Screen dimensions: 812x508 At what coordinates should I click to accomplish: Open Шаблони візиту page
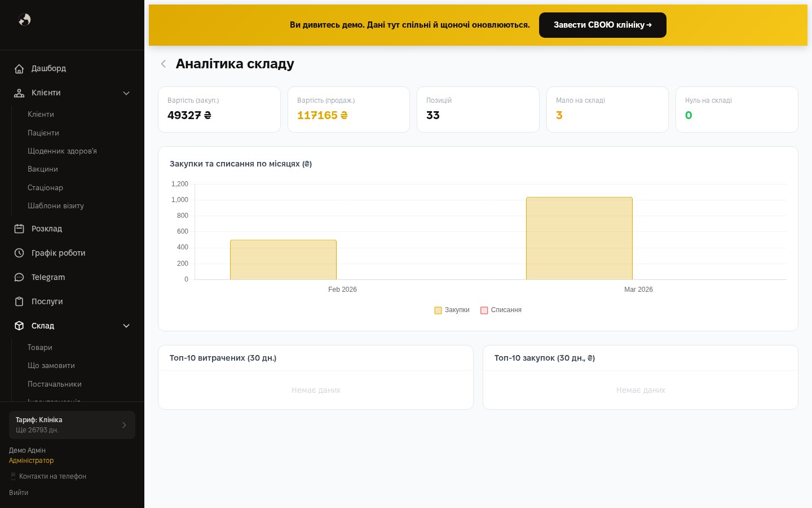[x=56, y=205]
